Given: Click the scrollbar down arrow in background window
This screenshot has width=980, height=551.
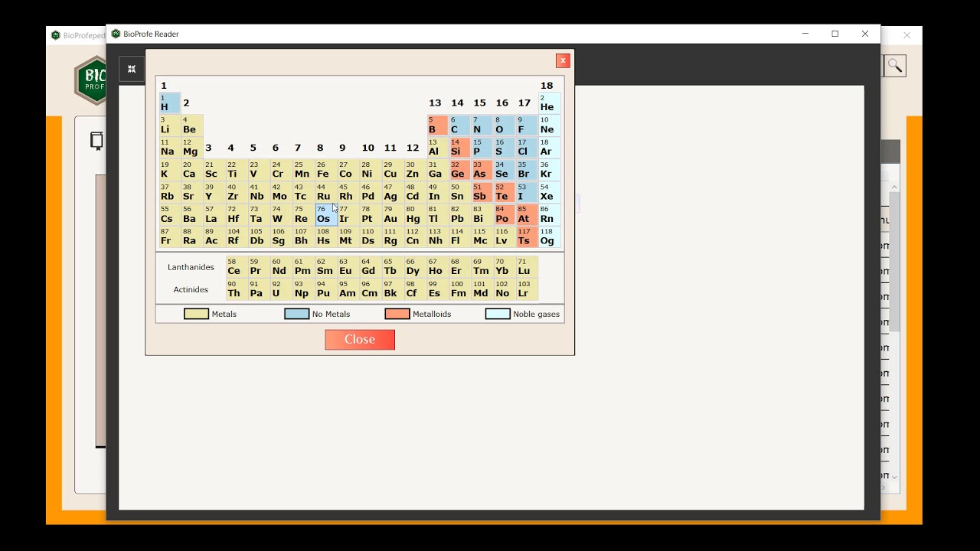Looking at the screenshot, I should [894, 477].
